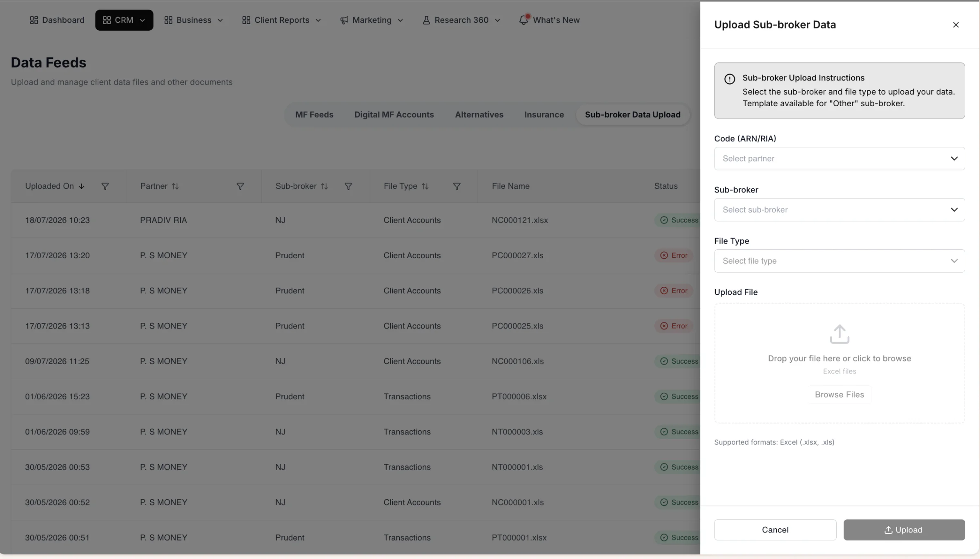Sort by File Type column arrows

[x=425, y=186]
